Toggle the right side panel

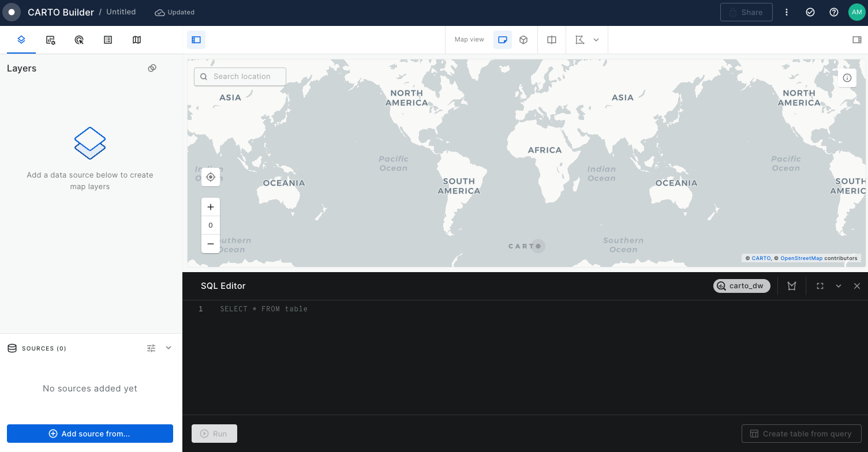856,40
